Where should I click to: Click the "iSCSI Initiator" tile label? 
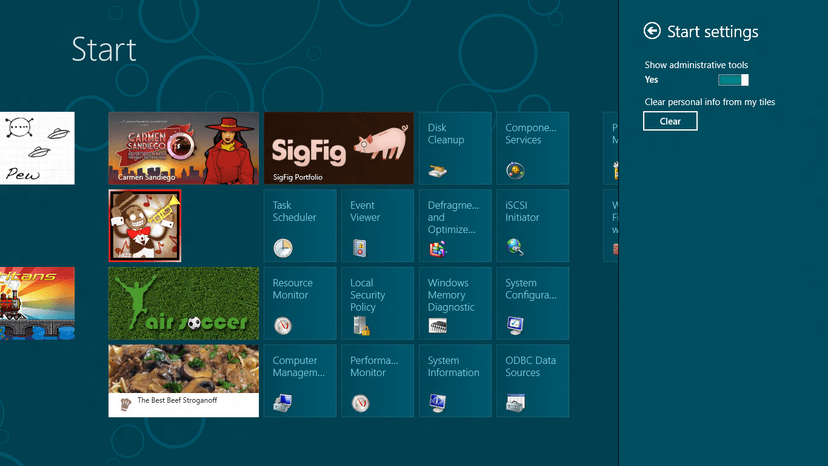point(522,211)
